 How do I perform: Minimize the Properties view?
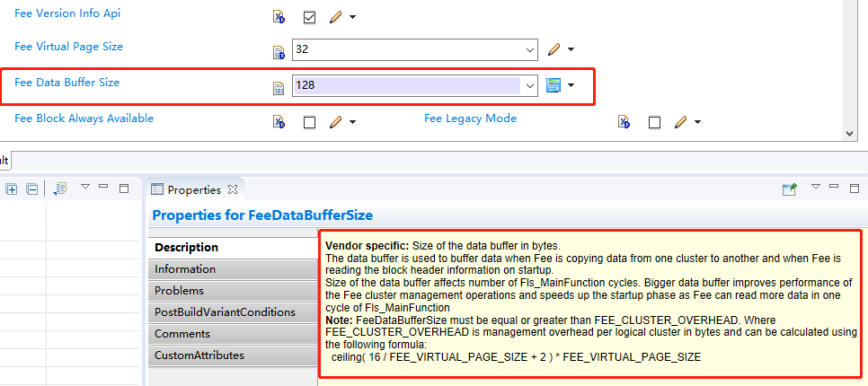pos(834,187)
